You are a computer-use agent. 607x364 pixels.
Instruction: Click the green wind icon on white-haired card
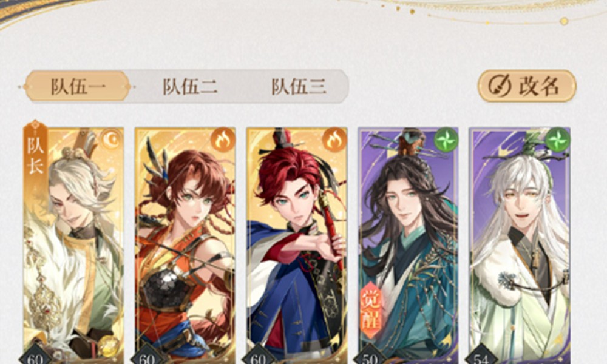(x=557, y=140)
